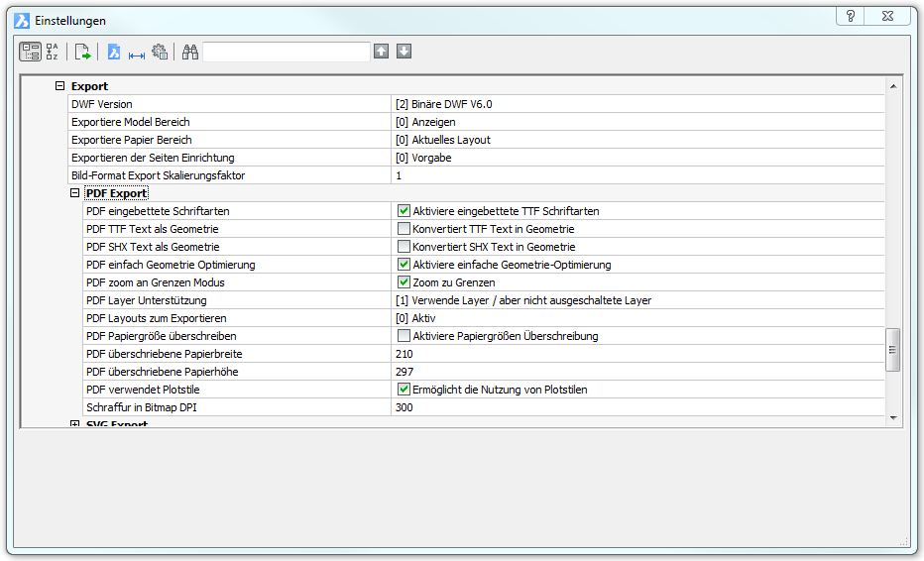
Task: Collapse the PDF Export group
Action: click(75, 193)
